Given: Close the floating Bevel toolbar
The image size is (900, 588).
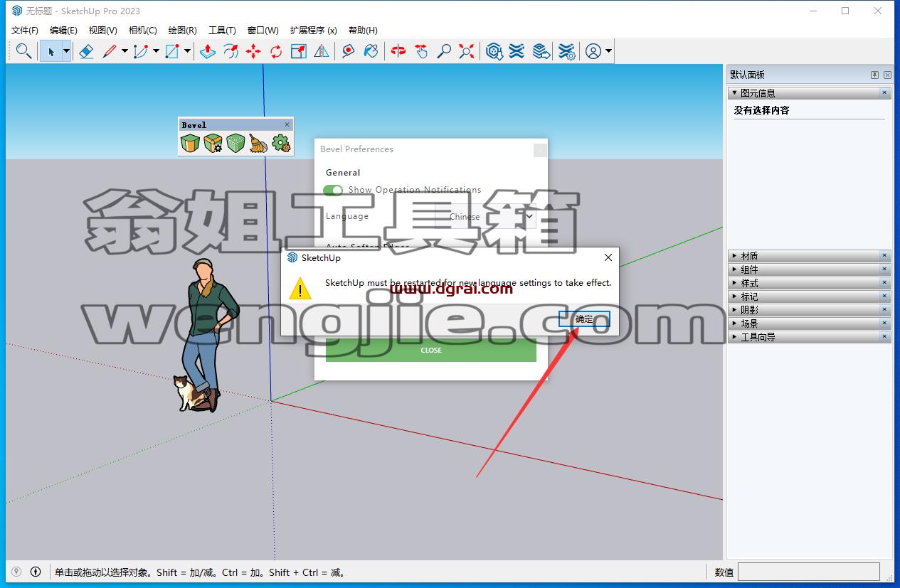Looking at the screenshot, I should click(287, 124).
